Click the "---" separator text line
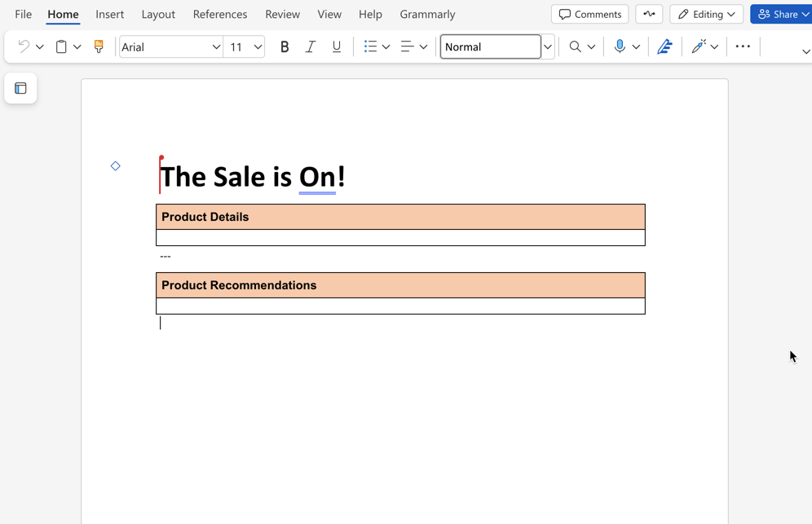The height and width of the screenshot is (524, 812). pos(165,256)
